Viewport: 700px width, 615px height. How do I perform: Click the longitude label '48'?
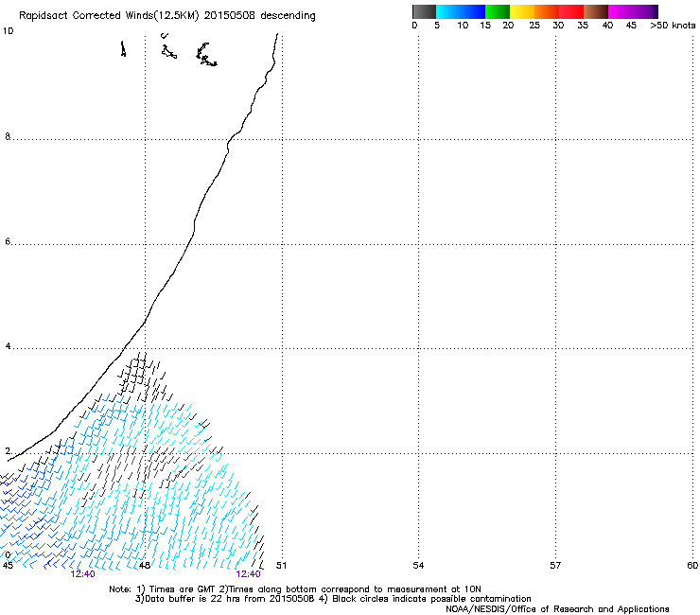tap(144, 566)
